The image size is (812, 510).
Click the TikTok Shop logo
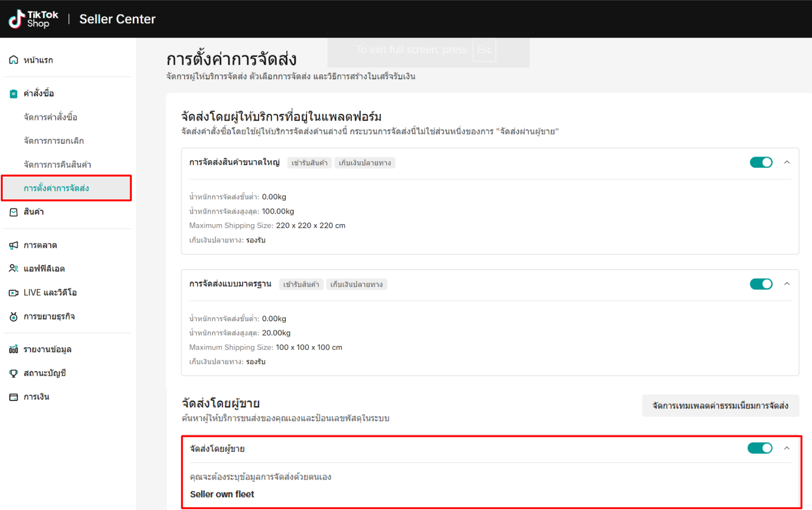coord(33,19)
